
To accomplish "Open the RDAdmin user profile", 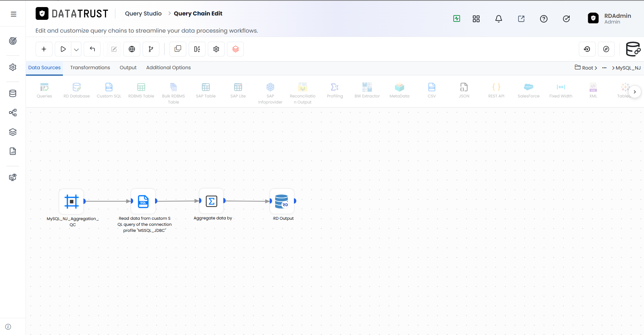I will [609, 18].
